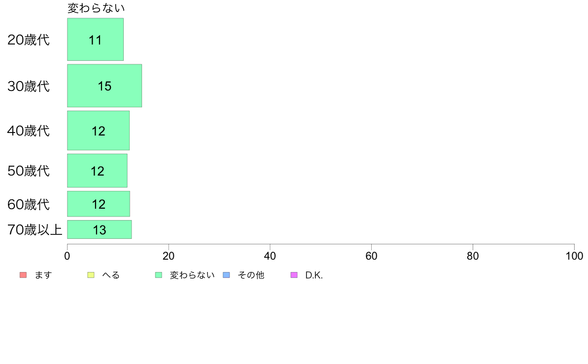This screenshot has height=364, width=588.
Task: Click the red ます legend swatch
Action: 23,275
